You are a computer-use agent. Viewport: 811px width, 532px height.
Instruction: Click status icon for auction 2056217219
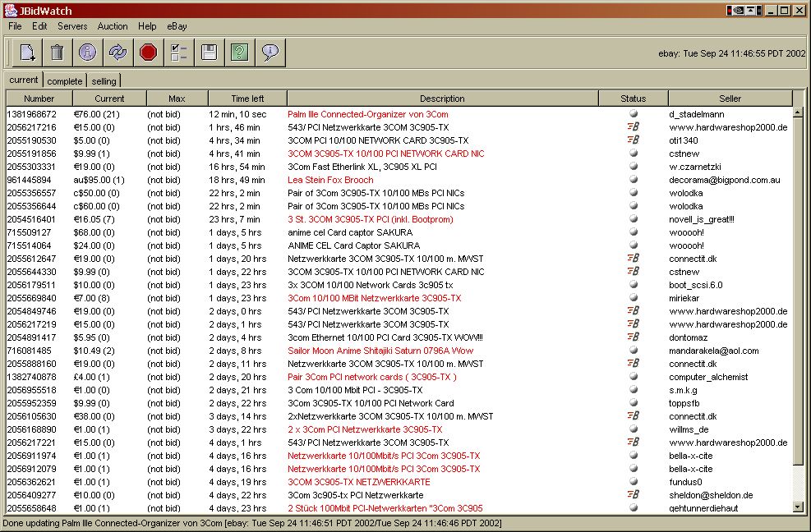(x=633, y=323)
